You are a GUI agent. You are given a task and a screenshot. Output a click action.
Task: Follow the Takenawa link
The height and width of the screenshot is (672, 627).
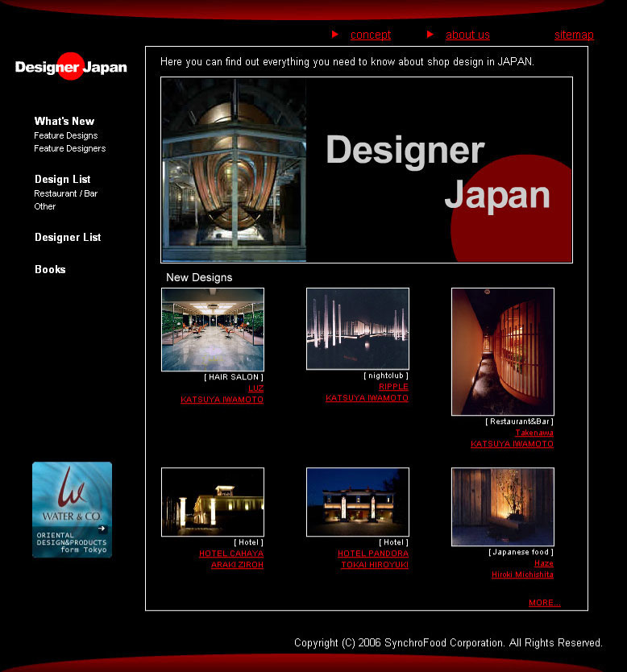pyautogui.click(x=534, y=433)
